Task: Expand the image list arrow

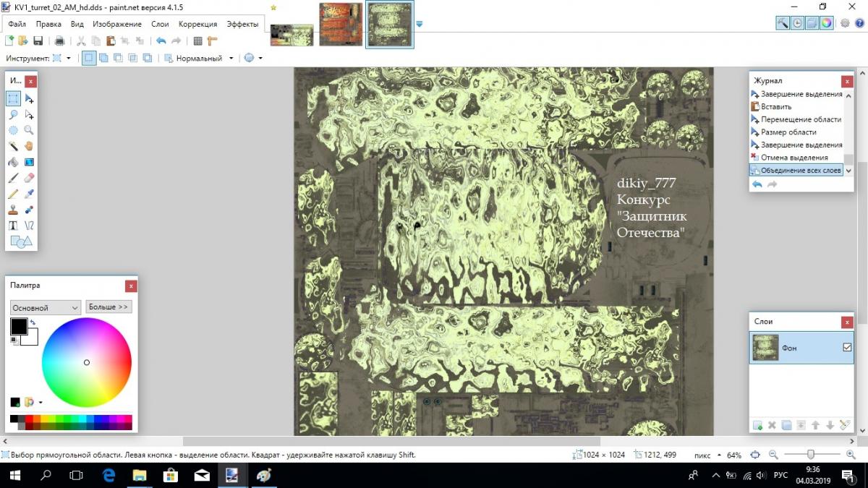Action: [420, 24]
